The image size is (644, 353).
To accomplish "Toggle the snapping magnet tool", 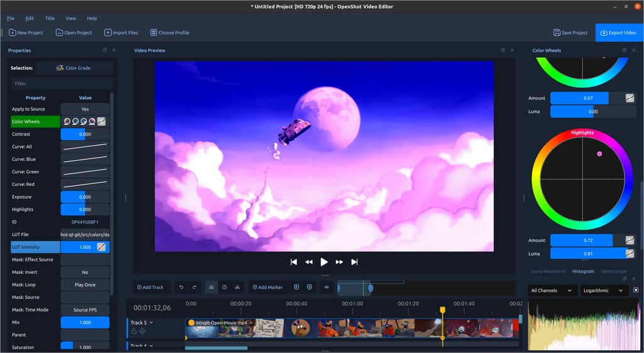I will (211, 288).
